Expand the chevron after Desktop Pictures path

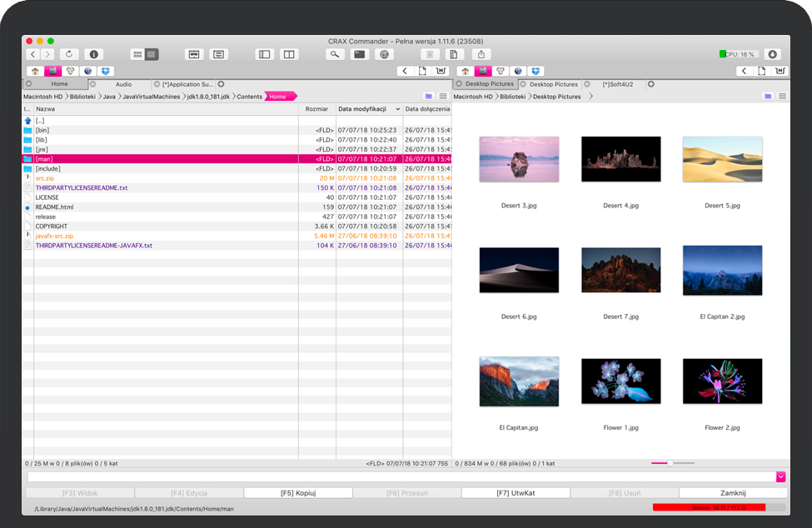pyautogui.click(x=590, y=97)
